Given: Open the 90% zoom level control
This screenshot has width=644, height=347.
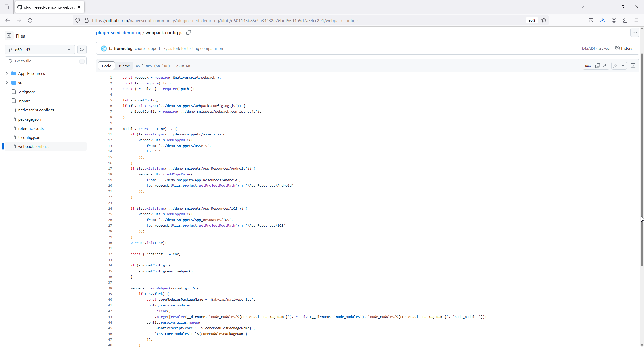Looking at the screenshot, I should (x=532, y=20).
